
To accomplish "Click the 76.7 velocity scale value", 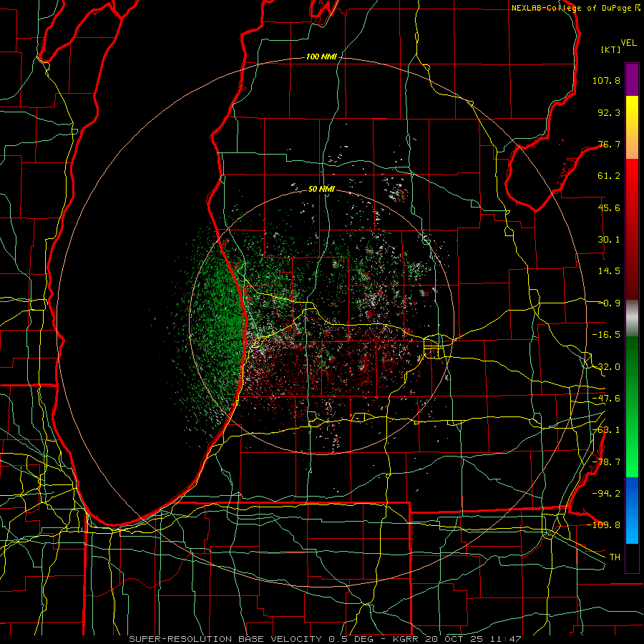I will pos(609,144).
